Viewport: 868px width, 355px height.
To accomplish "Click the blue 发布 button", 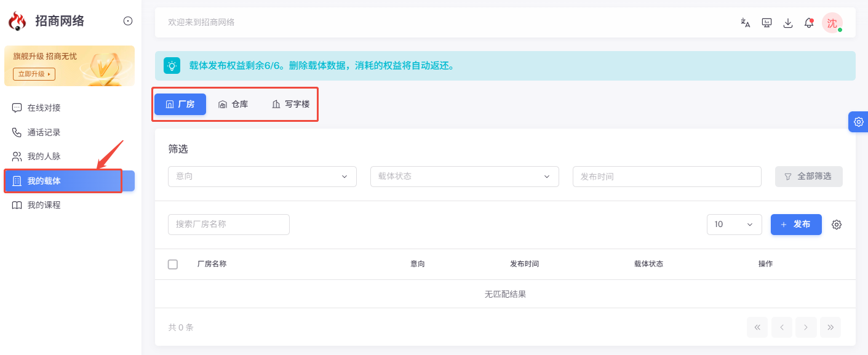I will pyautogui.click(x=796, y=225).
